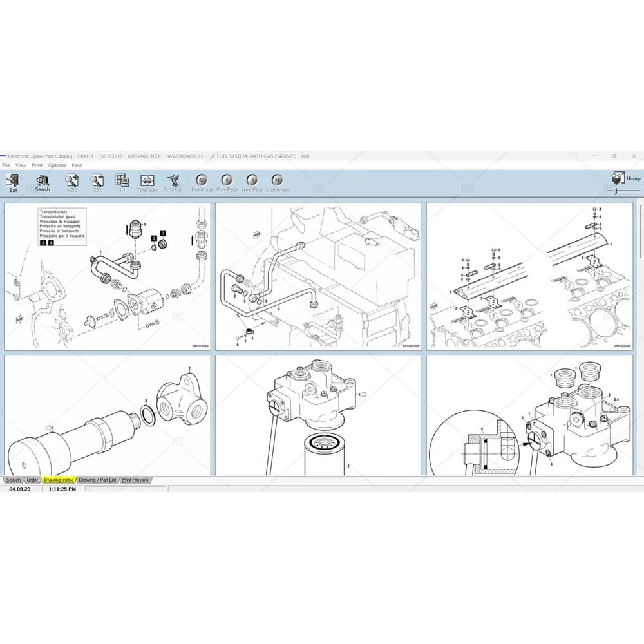Screen dimensions: 644x644
Task: Zoom in with the +25% icon
Action: coord(71,180)
